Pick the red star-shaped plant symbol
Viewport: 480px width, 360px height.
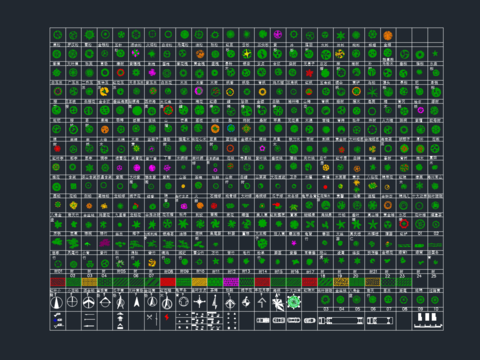pos(309,73)
